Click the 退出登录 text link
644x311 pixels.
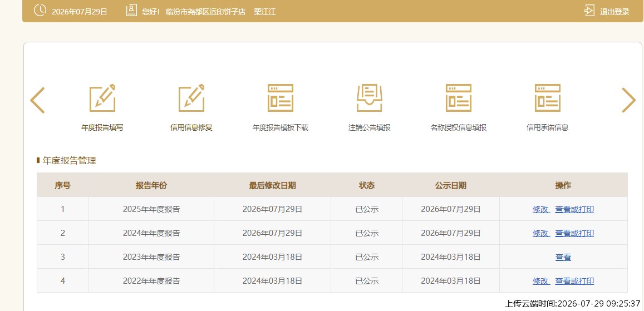pos(614,12)
